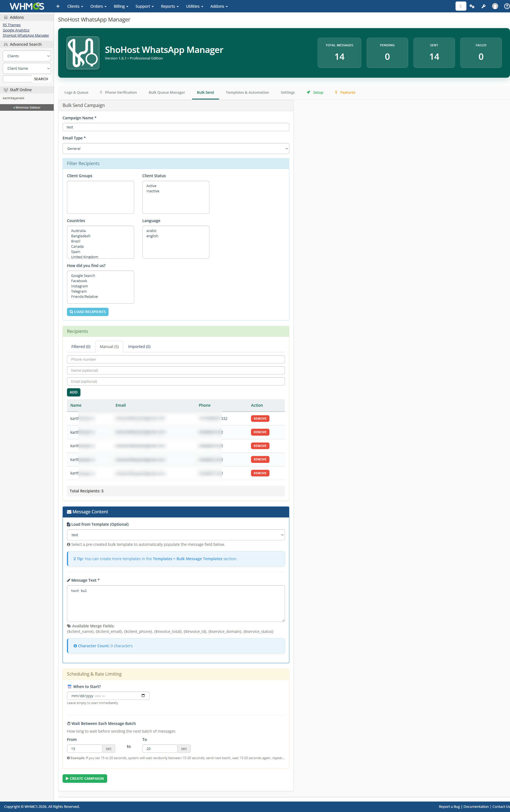
Task: Open the Reports menu
Action: pos(170,6)
